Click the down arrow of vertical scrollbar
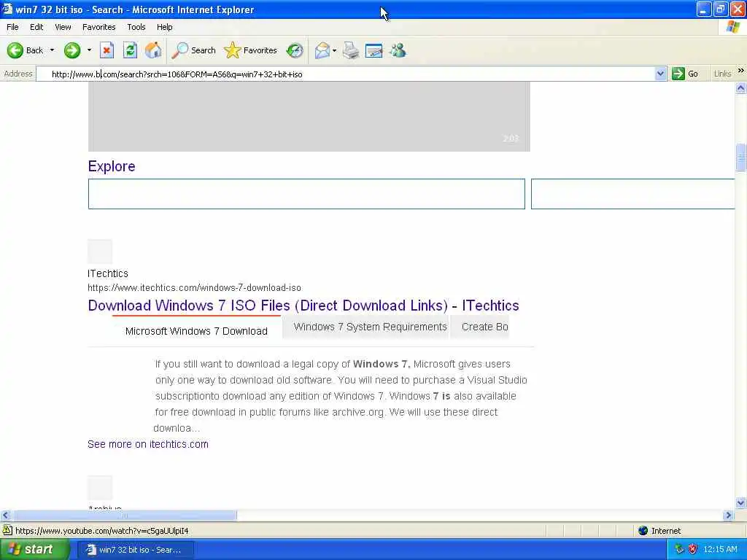The height and width of the screenshot is (560, 747). pyautogui.click(x=741, y=503)
